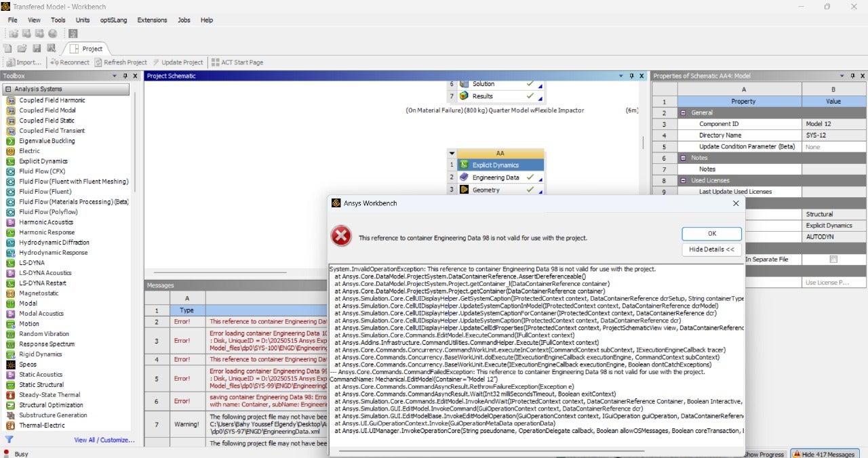Click the Results cell icon in schematic
Image resolution: width=868 pixels, height=458 pixels.
coord(464,96)
